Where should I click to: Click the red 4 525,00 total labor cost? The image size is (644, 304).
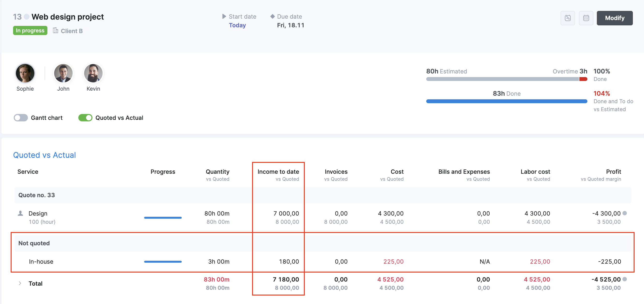coord(537,279)
